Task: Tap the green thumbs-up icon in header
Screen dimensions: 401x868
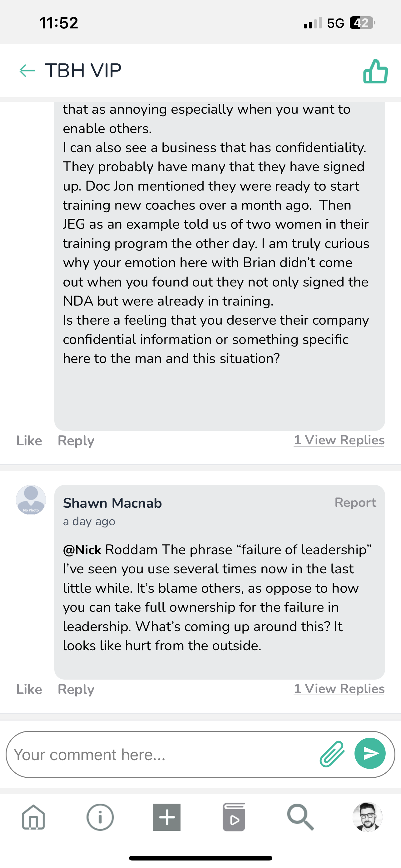Action: tap(375, 71)
